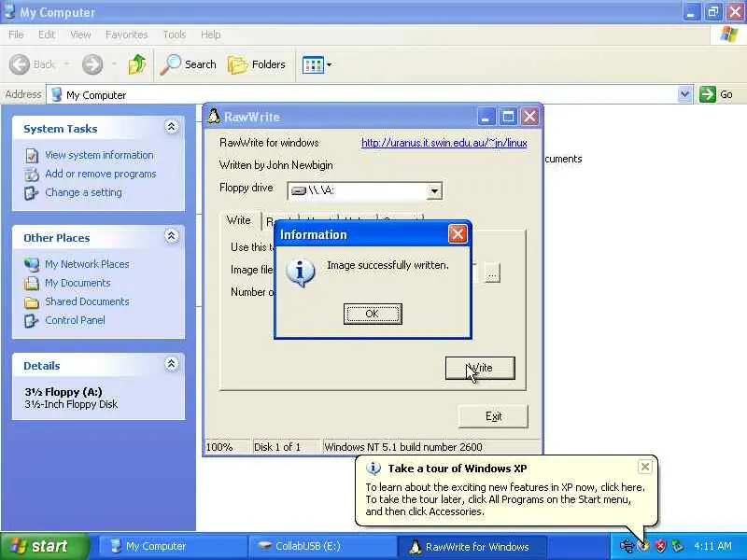Click the Change a setting icon
This screenshot has width=747, height=560.
pos(32,193)
